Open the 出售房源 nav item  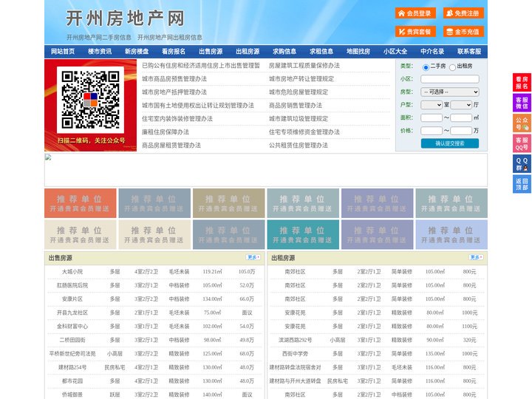(x=211, y=52)
